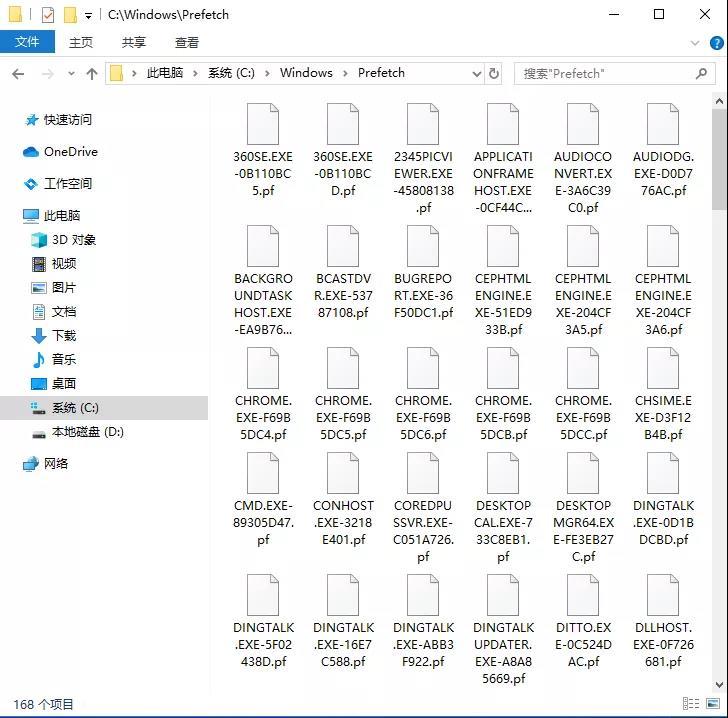Switch to the 查看 ribbon tab
The height and width of the screenshot is (718, 728).
pyautogui.click(x=187, y=43)
